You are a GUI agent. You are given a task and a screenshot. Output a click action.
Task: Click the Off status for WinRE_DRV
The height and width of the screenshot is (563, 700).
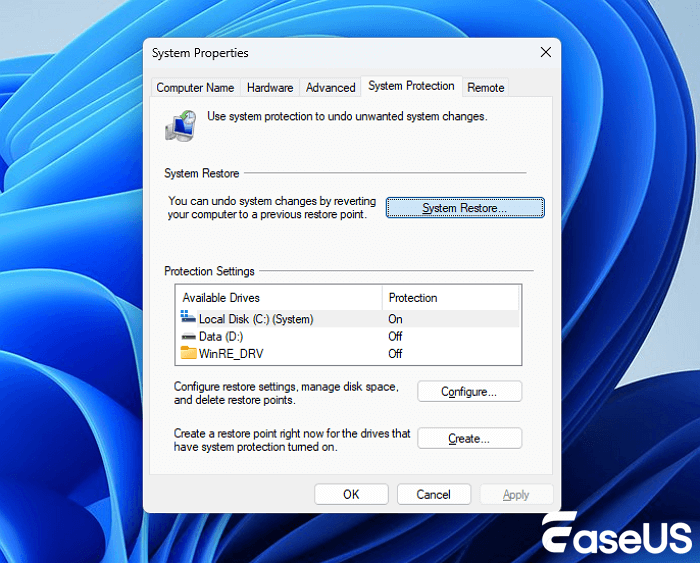tap(395, 354)
